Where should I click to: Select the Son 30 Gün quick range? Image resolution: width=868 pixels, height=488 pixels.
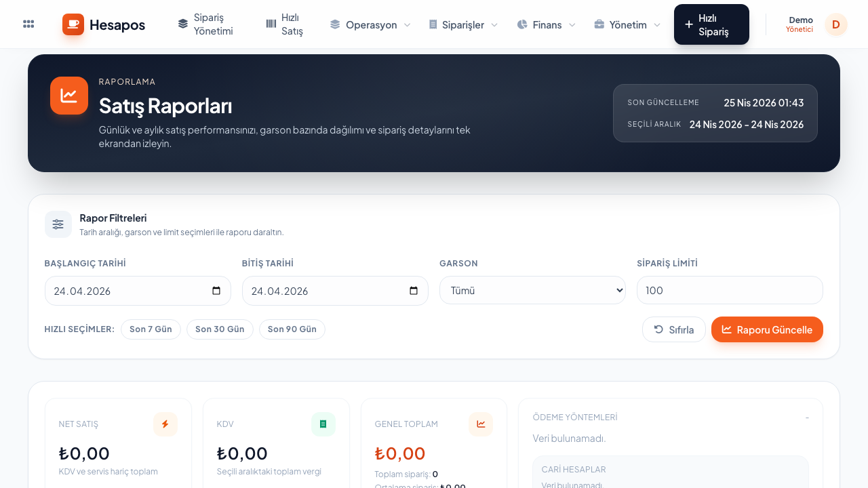pos(220,329)
